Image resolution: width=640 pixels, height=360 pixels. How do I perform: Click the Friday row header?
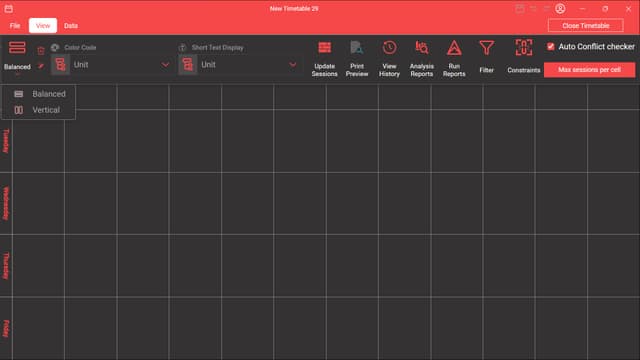6,329
